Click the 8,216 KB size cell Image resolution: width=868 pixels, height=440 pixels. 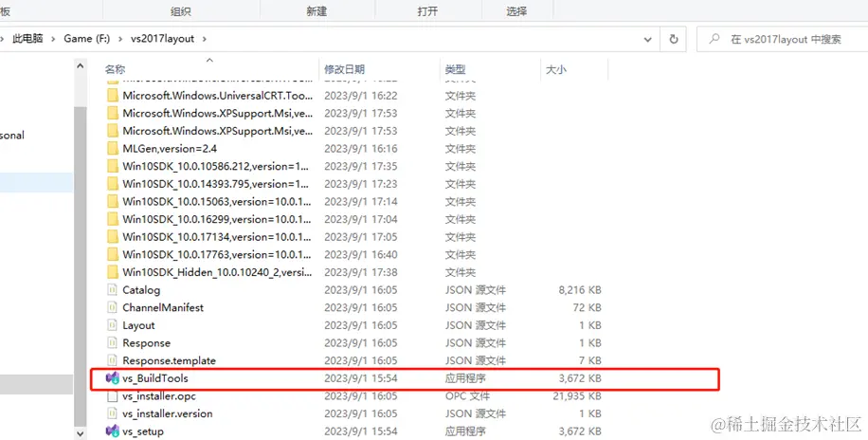tap(580, 290)
